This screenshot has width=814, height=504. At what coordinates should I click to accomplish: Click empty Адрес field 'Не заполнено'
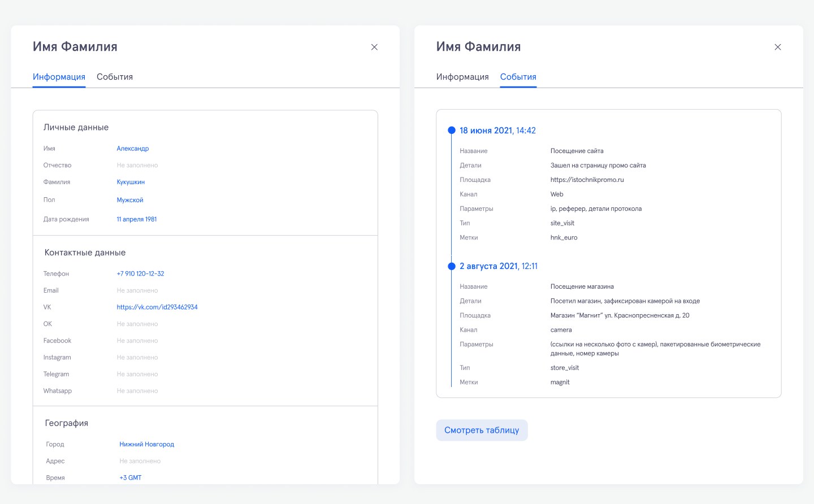click(x=140, y=461)
